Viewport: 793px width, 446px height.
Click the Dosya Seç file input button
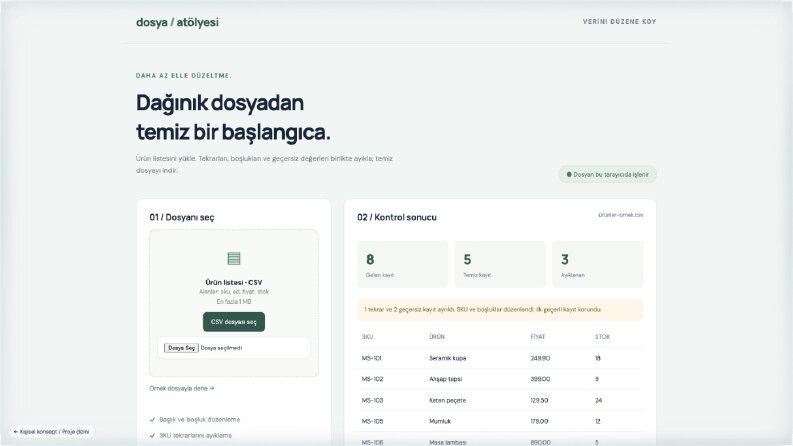[181, 348]
